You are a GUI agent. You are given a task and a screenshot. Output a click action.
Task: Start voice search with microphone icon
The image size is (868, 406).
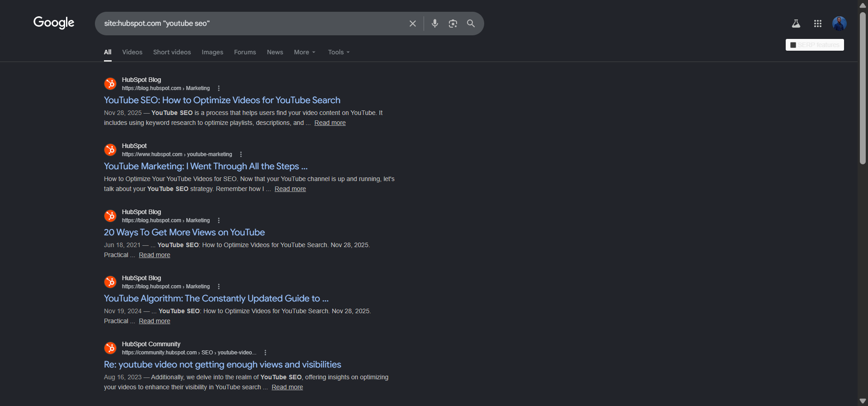click(435, 24)
